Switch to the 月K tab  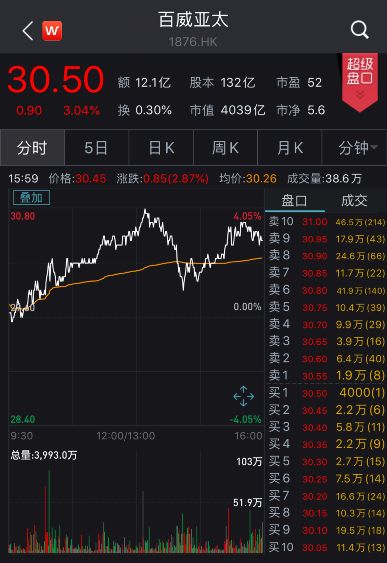[289, 148]
